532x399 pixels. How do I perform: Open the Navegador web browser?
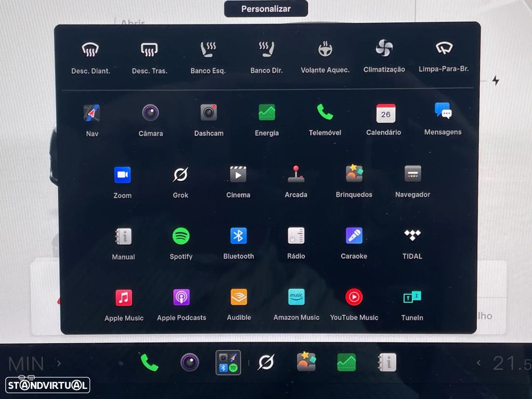tap(413, 174)
